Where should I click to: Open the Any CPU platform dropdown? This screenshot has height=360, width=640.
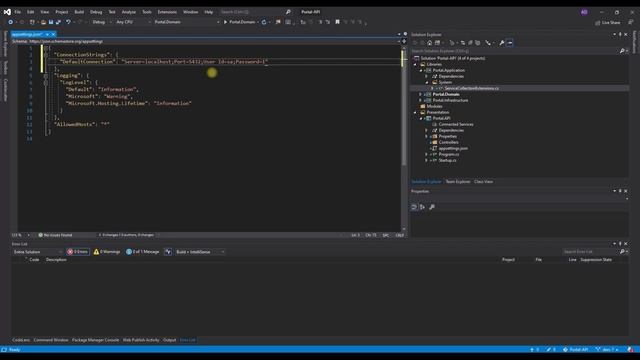(x=133, y=22)
